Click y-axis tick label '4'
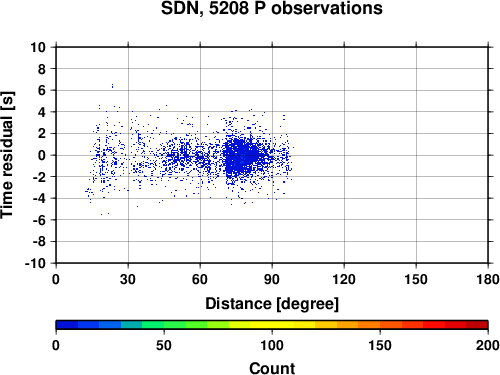The width and height of the screenshot is (500, 375). click(42, 112)
